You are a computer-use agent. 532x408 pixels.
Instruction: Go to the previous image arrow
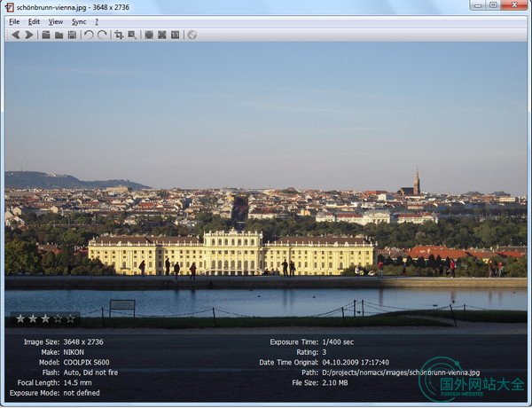click(15, 35)
